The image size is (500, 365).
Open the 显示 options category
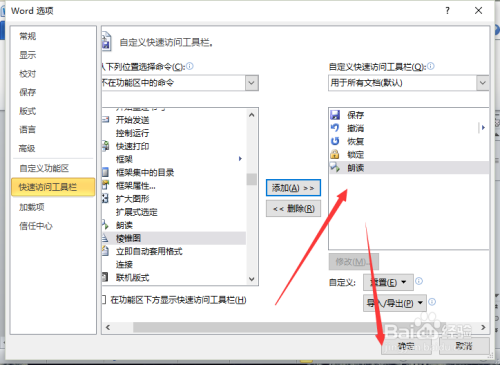[x=28, y=55]
